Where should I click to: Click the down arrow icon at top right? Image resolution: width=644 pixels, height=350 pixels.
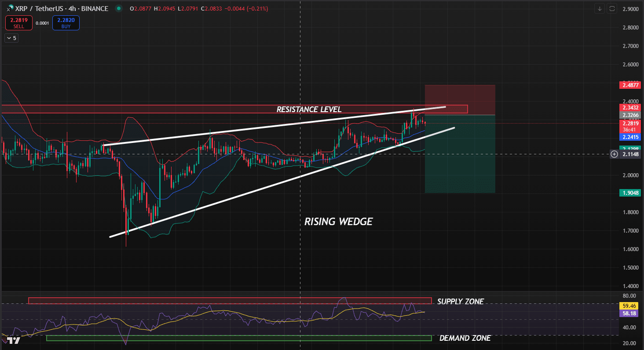click(600, 8)
